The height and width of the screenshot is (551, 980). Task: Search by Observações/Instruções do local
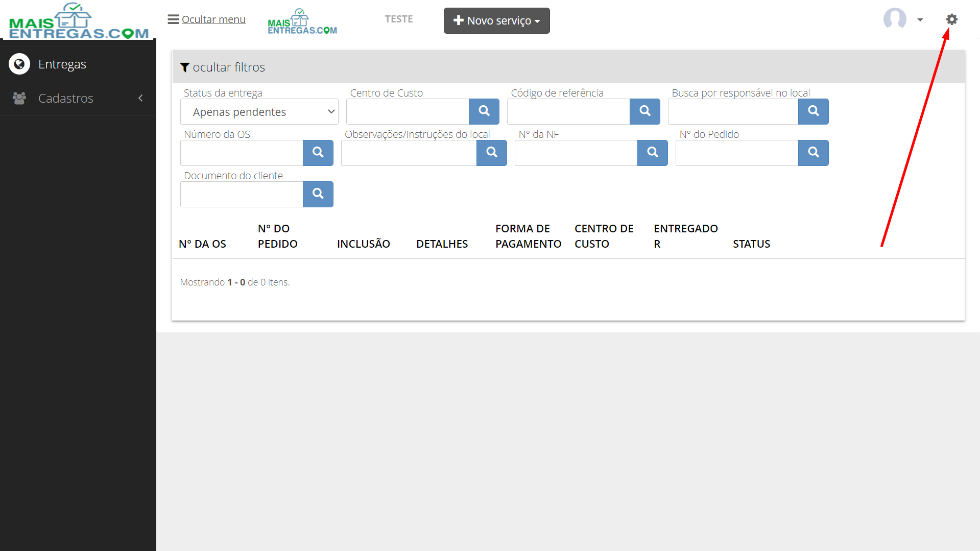[x=492, y=153]
